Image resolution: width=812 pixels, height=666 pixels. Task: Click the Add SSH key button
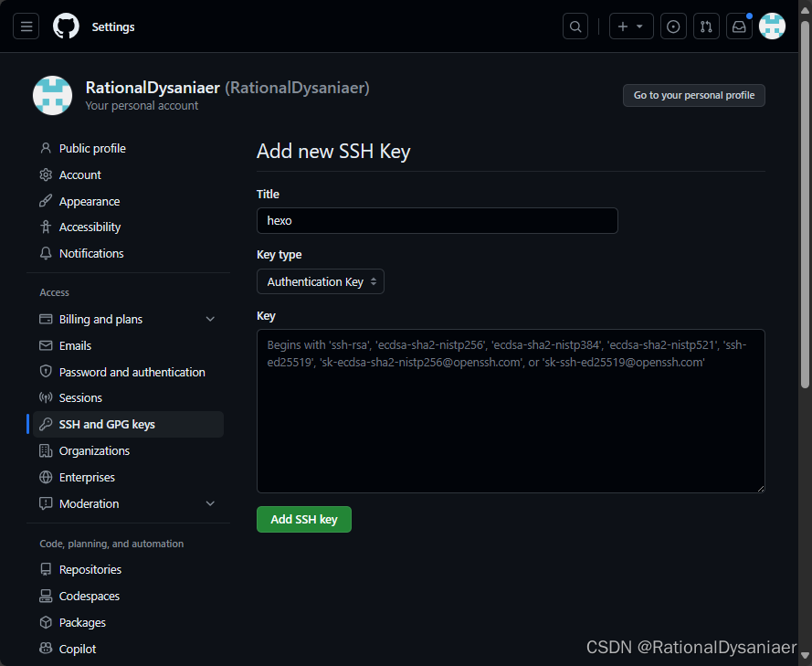point(304,520)
